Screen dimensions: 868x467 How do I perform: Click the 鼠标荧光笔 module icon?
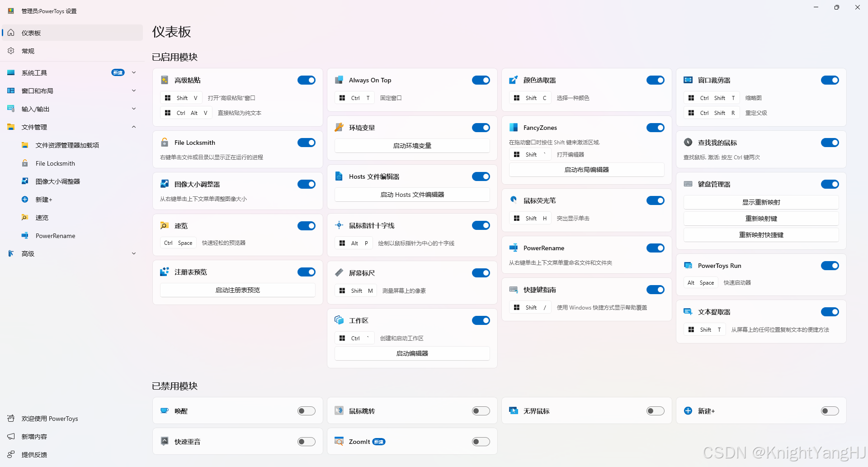tap(514, 200)
